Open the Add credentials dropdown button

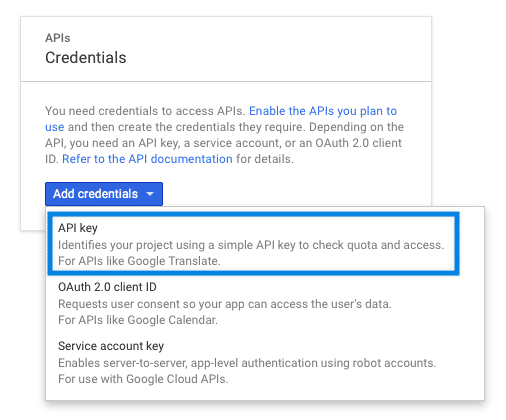coord(104,194)
